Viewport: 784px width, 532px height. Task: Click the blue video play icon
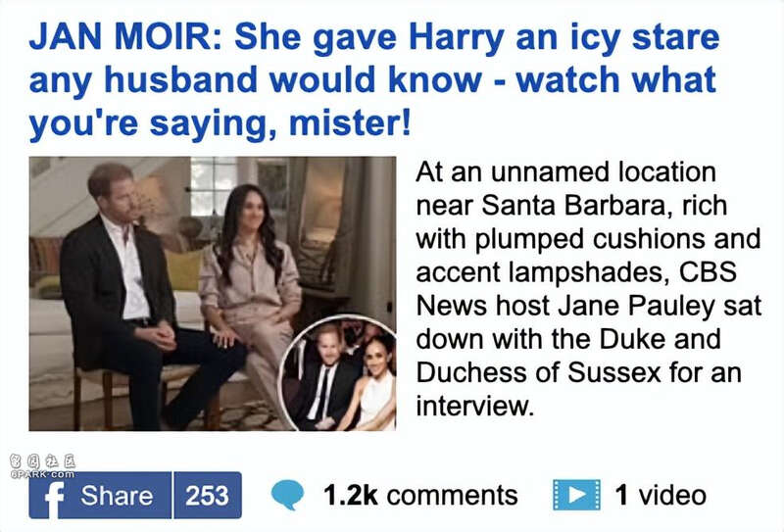point(576,495)
